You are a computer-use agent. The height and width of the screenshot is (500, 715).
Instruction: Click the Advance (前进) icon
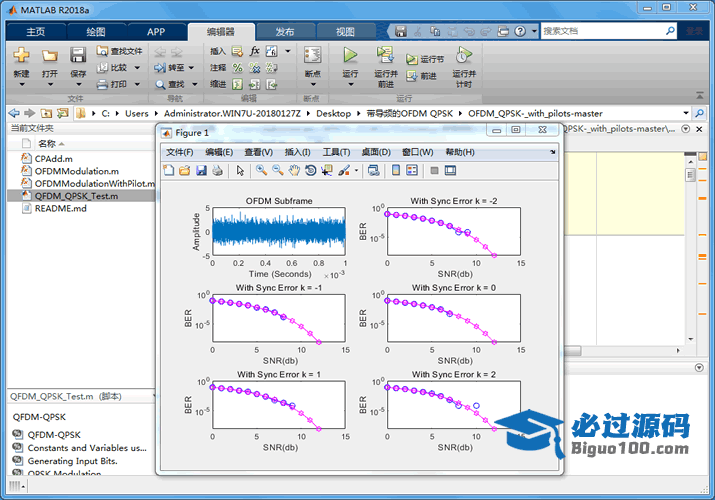(412, 76)
